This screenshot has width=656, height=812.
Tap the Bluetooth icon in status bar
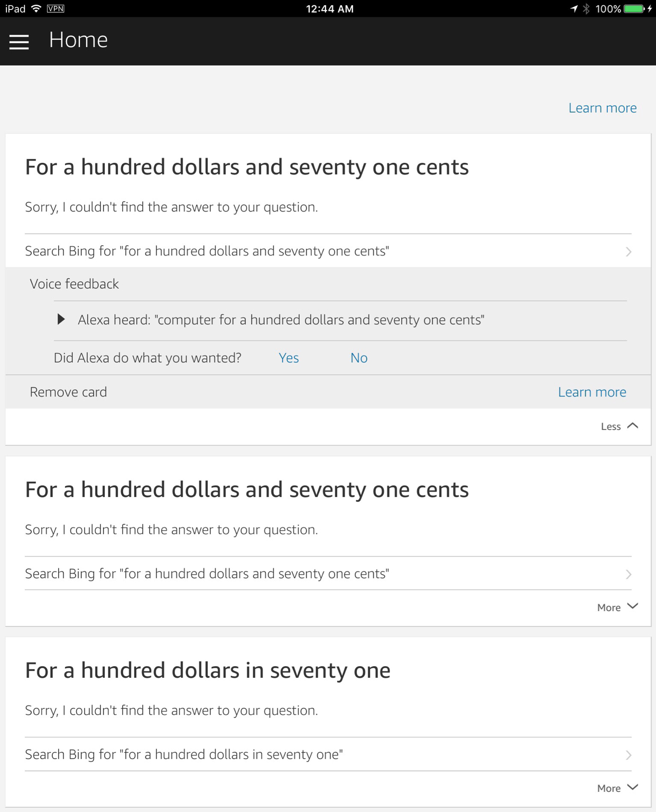586,8
